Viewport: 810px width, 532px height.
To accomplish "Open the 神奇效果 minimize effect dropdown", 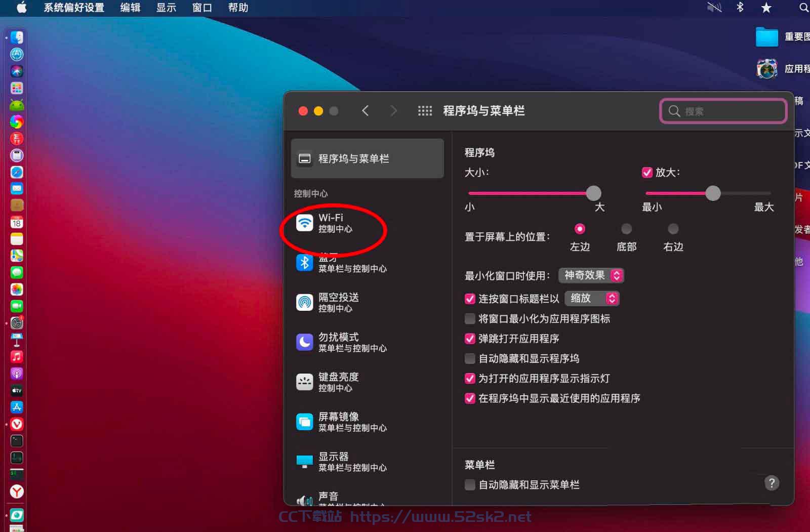I will pos(591,275).
